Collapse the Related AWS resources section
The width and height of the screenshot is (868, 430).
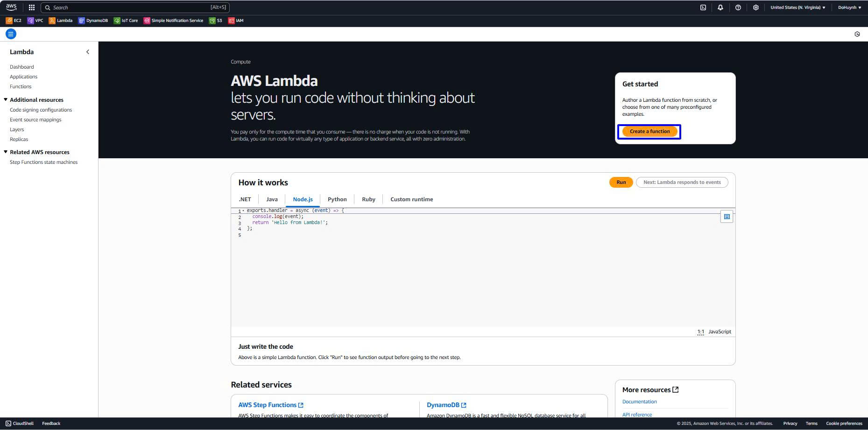click(x=6, y=152)
